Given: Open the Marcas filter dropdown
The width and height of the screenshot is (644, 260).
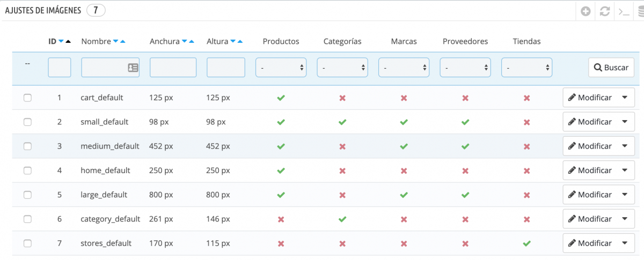Looking at the screenshot, I should [404, 68].
